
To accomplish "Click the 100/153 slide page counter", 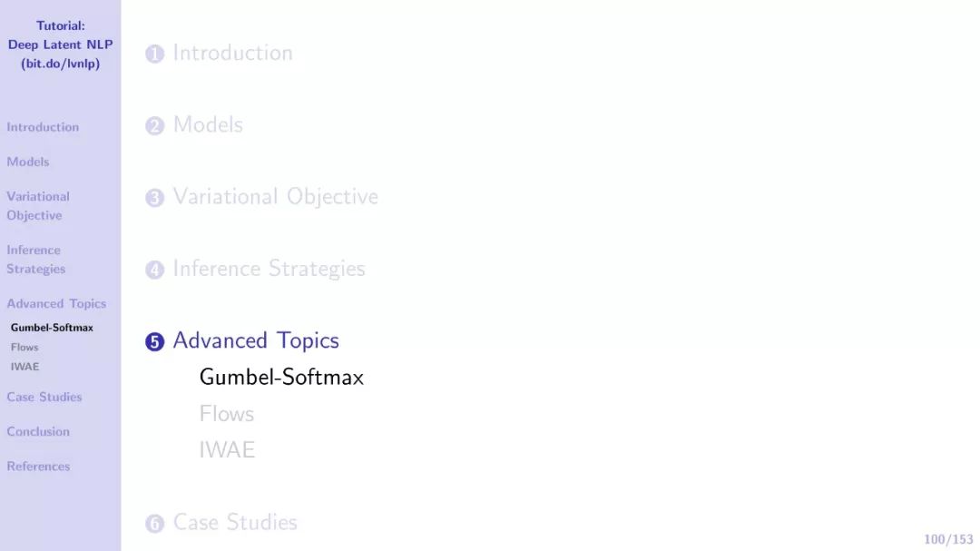I will 948,539.
